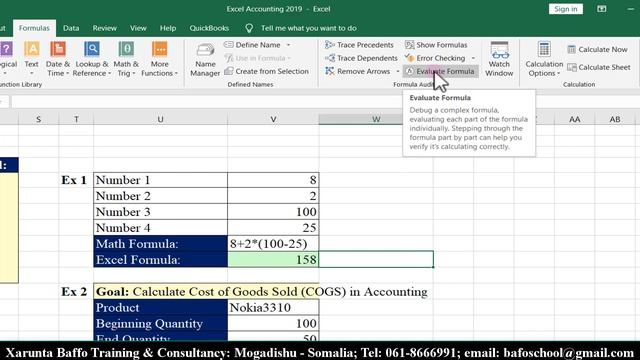The width and height of the screenshot is (640, 360).
Task: Select the green cell showing 158
Action: (273, 260)
